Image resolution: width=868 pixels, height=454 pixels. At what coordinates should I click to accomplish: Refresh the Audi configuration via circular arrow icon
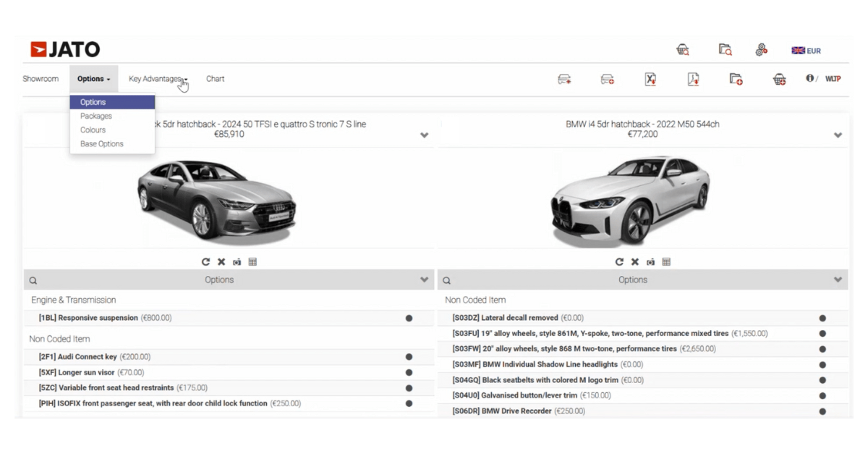click(205, 261)
